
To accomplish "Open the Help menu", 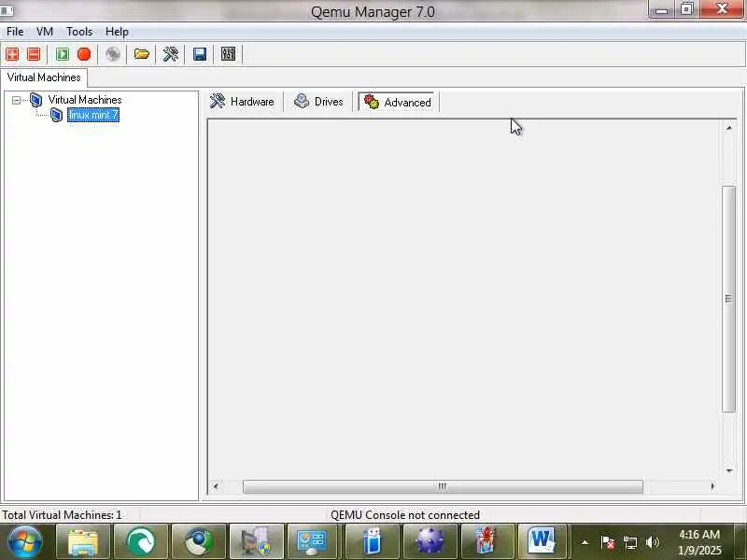I will (117, 32).
